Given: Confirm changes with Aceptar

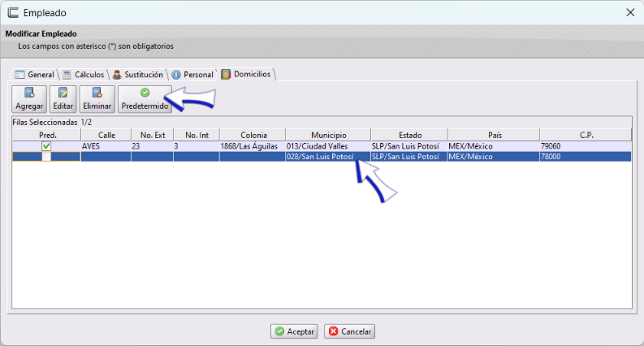Looking at the screenshot, I should [294, 331].
